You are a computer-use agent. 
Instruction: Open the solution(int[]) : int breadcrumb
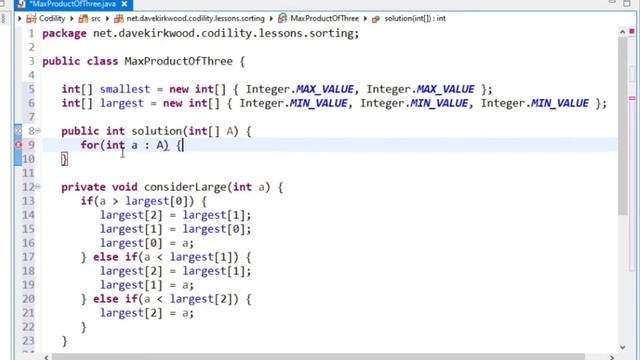415,18
